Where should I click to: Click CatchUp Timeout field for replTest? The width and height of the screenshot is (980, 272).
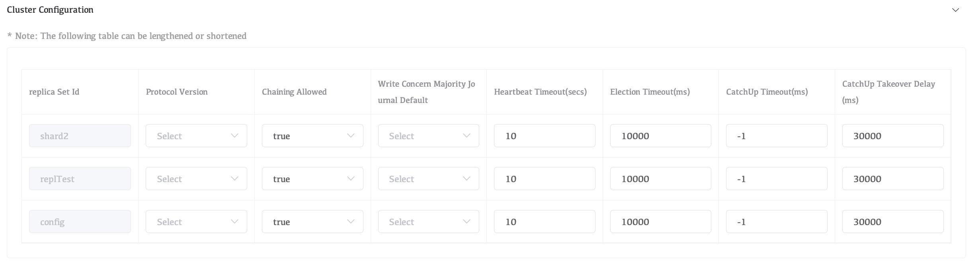point(776,179)
